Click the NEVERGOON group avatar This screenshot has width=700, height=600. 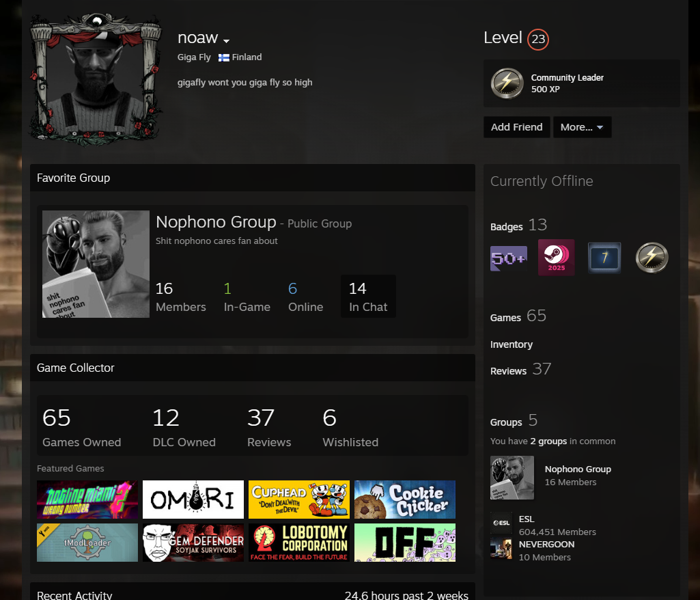(501, 549)
